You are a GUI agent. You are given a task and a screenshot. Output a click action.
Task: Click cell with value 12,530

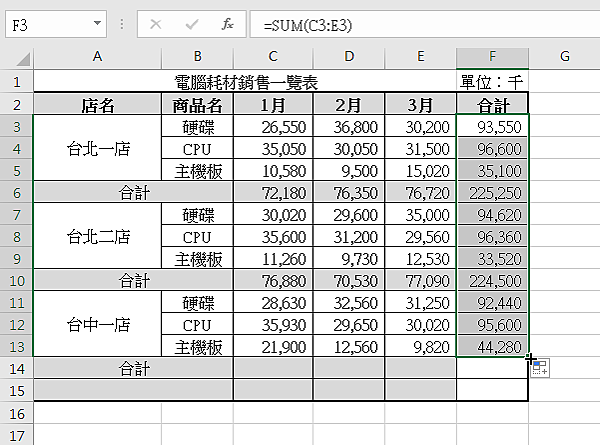point(420,258)
